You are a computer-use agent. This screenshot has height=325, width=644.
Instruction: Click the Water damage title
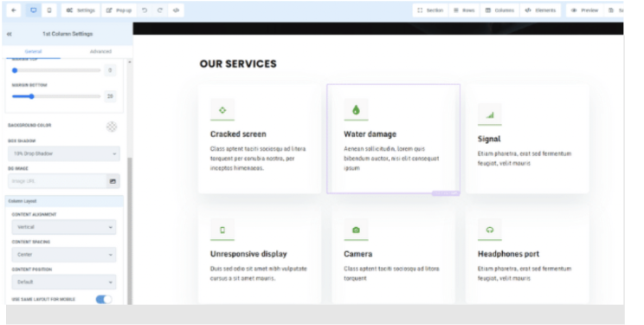pos(370,134)
